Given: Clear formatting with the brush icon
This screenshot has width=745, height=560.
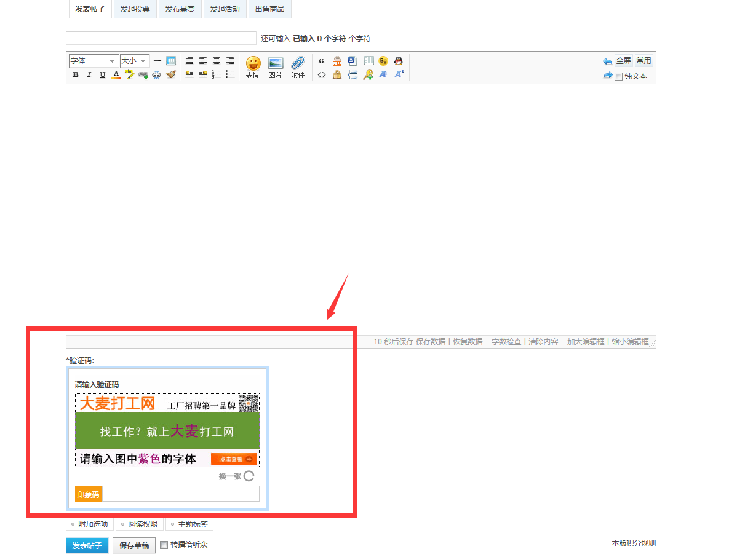Looking at the screenshot, I should [x=171, y=75].
